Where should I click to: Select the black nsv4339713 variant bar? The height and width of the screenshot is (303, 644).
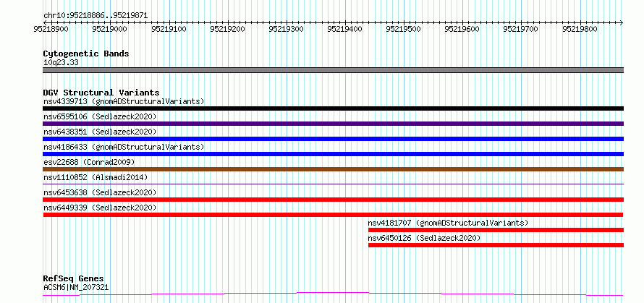pyautogui.click(x=333, y=108)
